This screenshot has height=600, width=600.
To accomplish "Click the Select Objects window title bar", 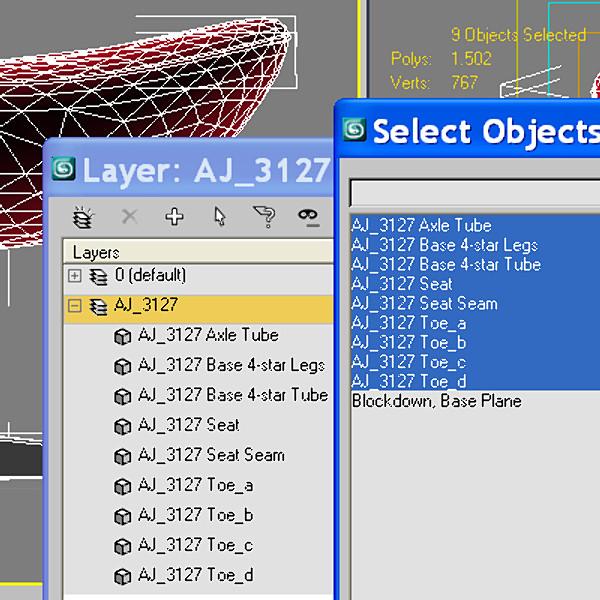I will click(x=468, y=130).
